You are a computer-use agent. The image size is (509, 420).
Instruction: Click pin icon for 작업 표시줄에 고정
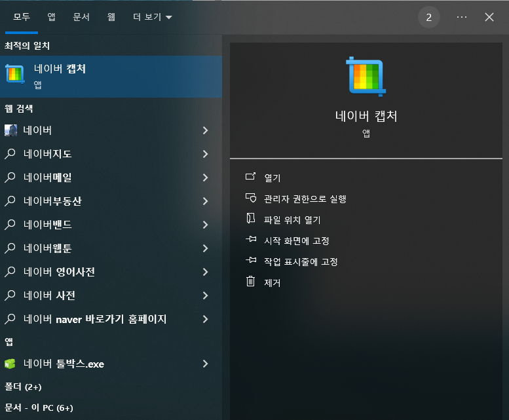(251, 260)
